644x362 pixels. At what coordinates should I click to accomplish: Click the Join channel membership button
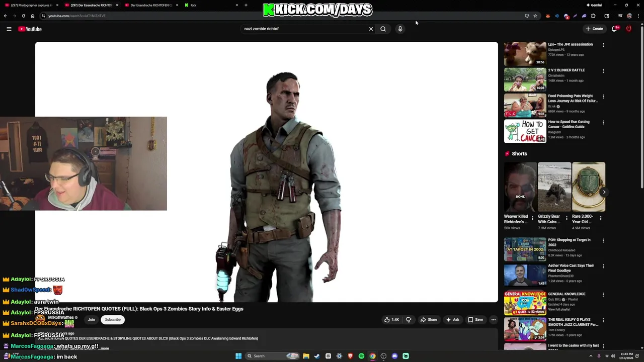coord(92,320)
